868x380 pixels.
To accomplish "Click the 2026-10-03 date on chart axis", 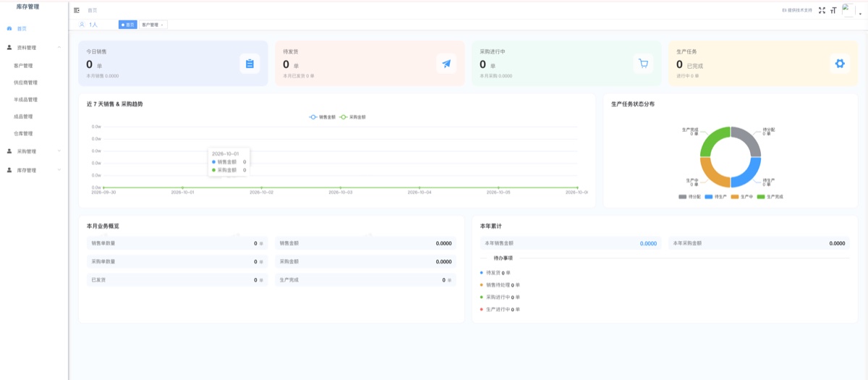I will (340, 193).
